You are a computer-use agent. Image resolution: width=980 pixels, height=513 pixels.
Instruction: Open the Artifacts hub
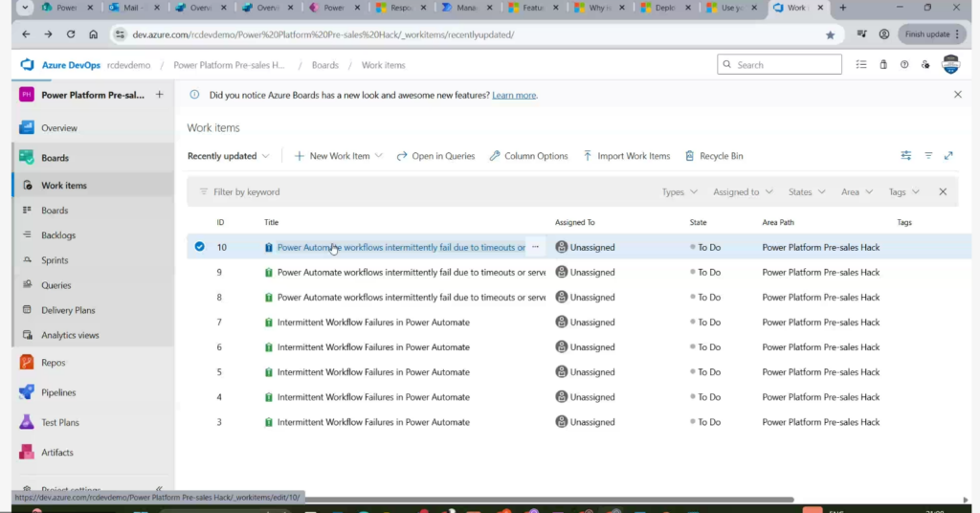click(x=56, y=453)
